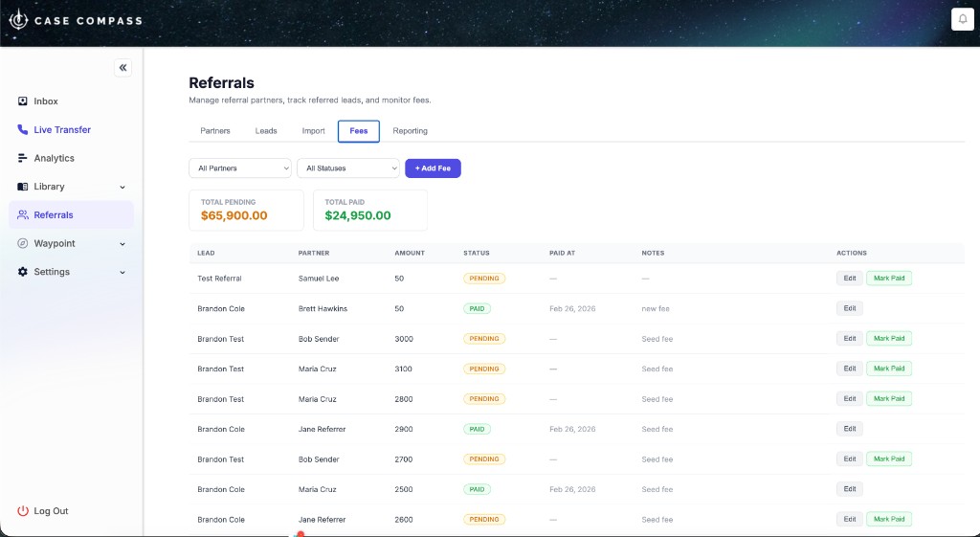This screenshot has width=980, height=537.
Task: Select the Fees tab
Action: [359, 131]
